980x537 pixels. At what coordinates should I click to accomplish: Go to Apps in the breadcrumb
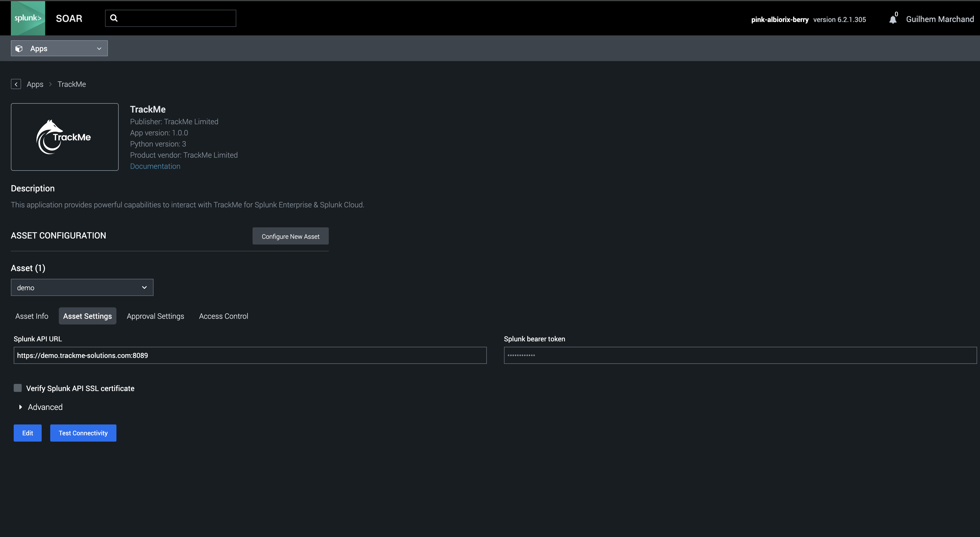(x=35, y=84)
